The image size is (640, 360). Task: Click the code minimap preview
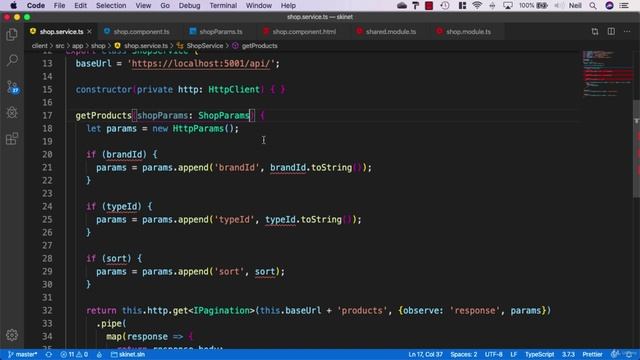click(607, 74)
